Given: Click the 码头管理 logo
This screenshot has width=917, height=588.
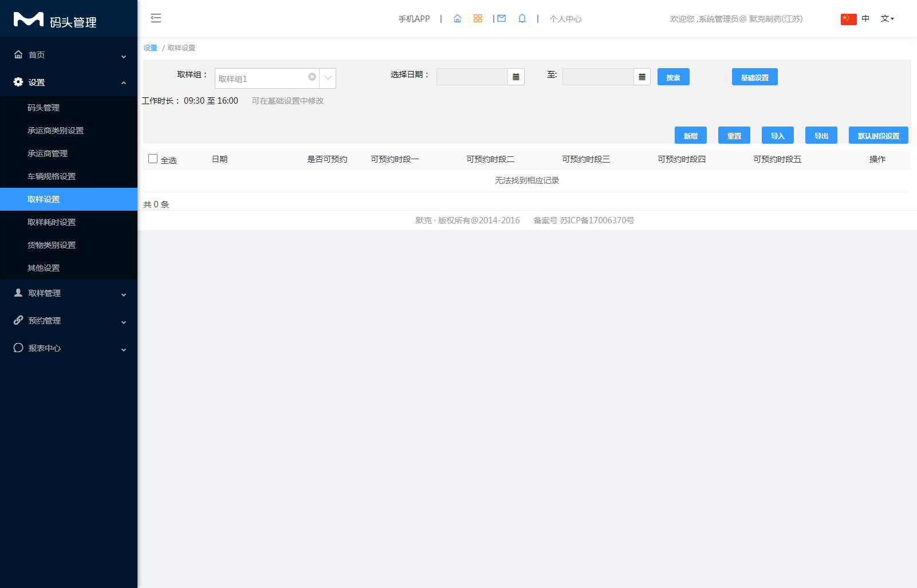Looking at the screenshot, I should coord(55,21).
